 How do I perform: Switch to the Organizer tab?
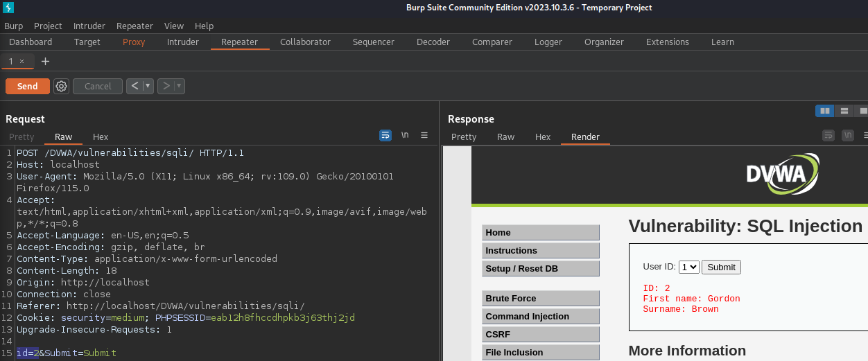604,42
